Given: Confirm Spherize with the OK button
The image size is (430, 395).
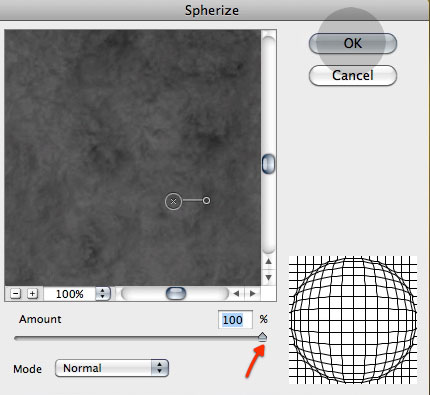Looking at the screenshot, I should (353, 43).
